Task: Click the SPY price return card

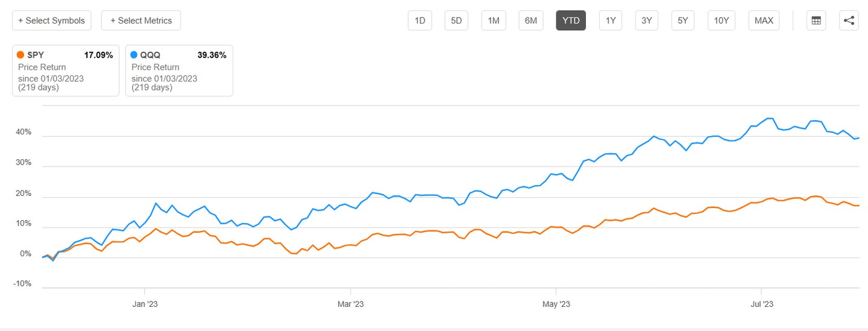Action: (66, 71)
